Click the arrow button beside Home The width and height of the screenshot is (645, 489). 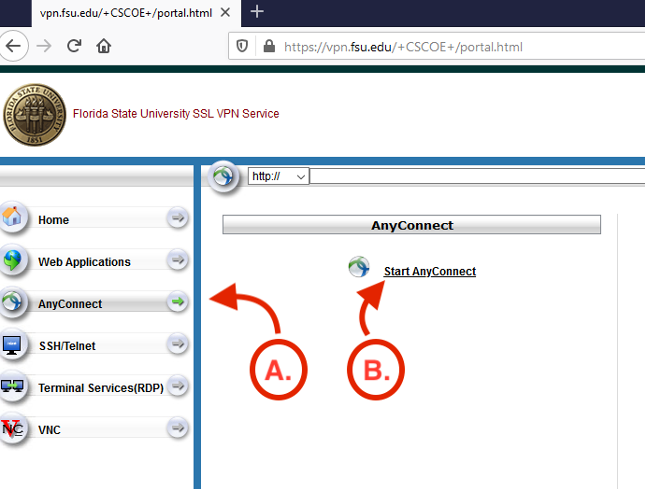tap(177, 218)
